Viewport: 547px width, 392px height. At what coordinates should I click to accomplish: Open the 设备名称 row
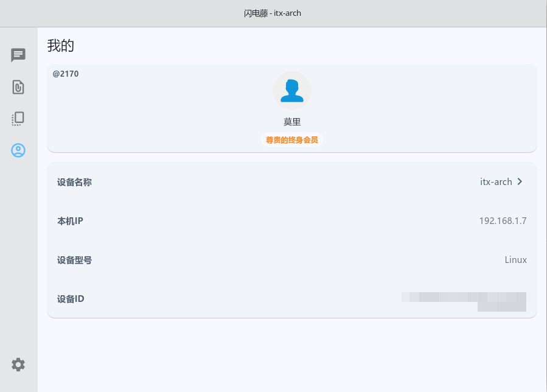coord(292,182)
